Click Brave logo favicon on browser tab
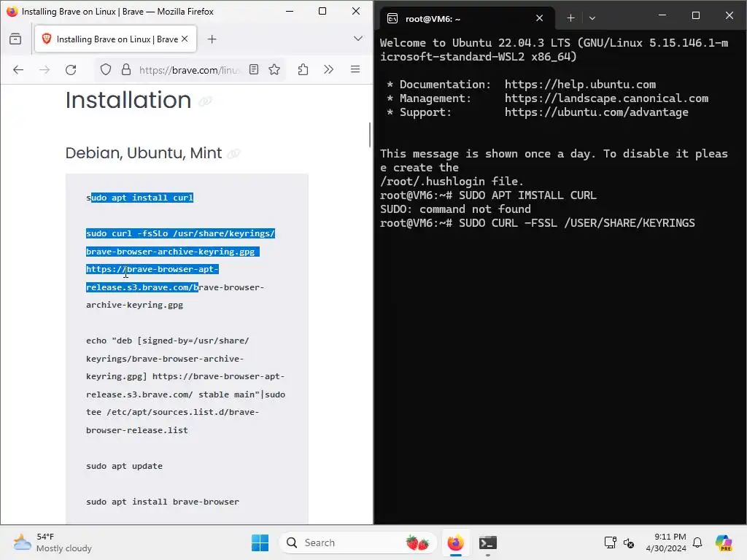This screenshot has width=747, height=560. (x=47, y=39)
